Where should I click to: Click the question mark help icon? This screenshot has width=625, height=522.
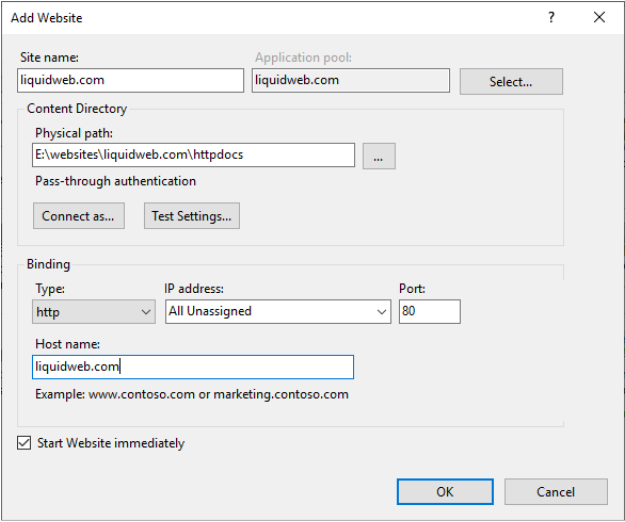coord(551,17)
